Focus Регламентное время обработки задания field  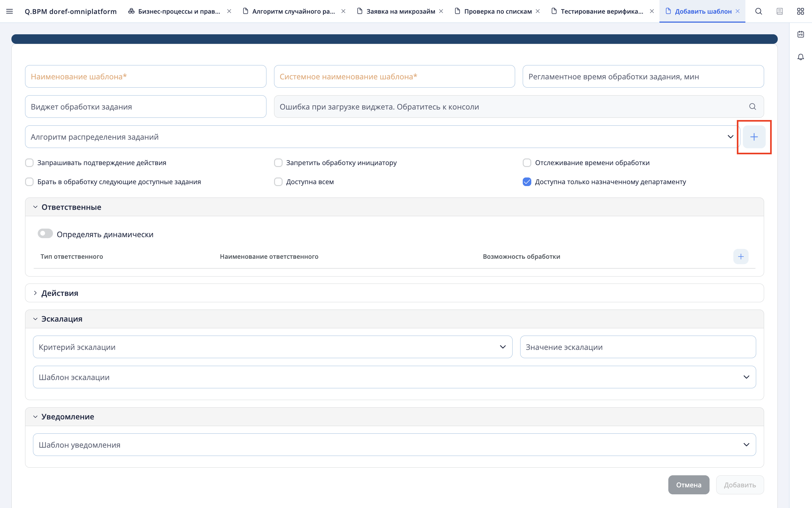(x=643, y=77)
